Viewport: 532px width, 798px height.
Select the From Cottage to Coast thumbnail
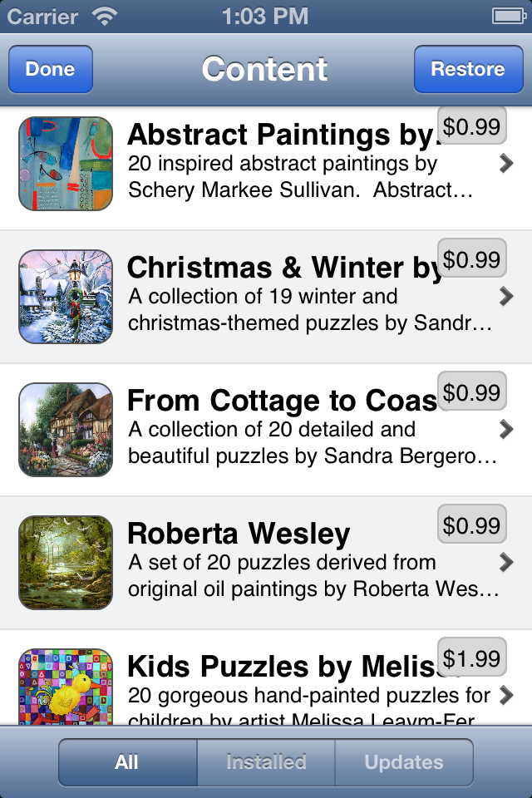tap(65, 430)
